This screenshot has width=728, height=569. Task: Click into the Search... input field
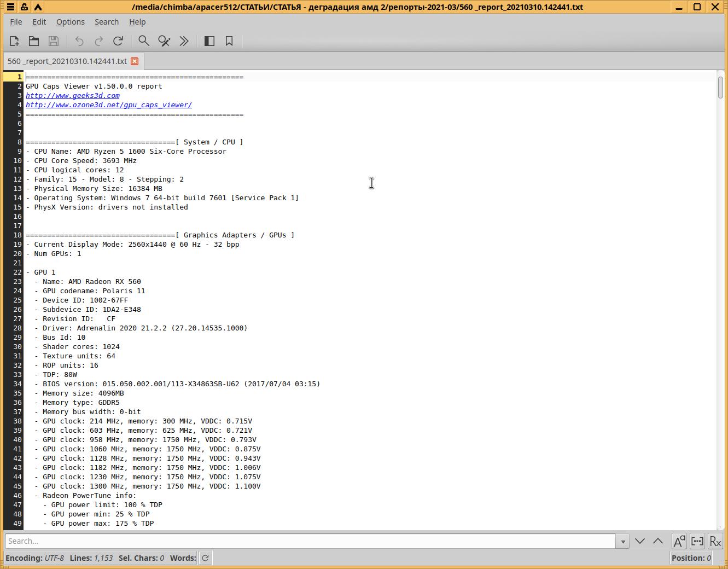311,541
